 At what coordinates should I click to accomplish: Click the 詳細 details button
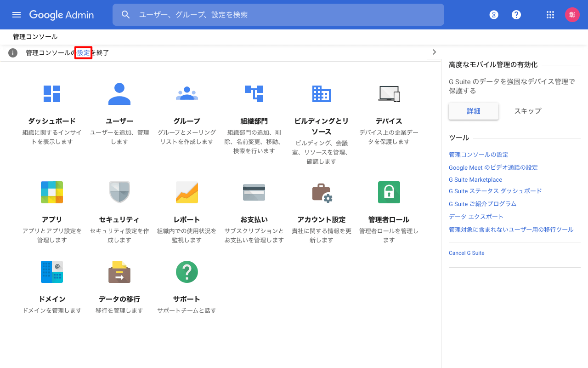click(474, 111)
